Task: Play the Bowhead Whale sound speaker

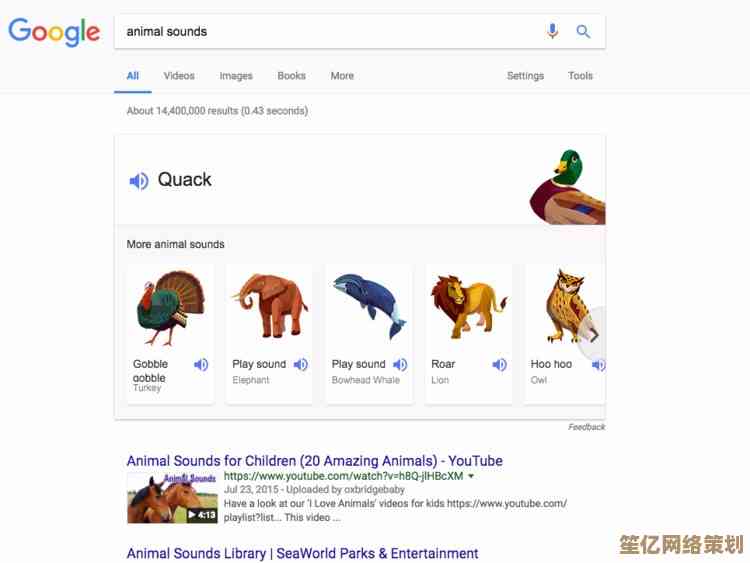Action: click(x=400, y=365)
